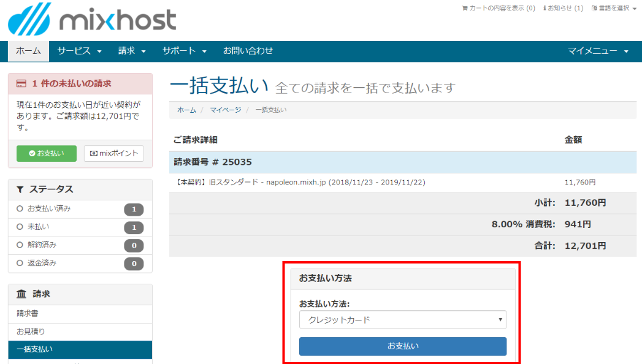
Task: Switch to the ホーム tab
Action: point(28,52)
